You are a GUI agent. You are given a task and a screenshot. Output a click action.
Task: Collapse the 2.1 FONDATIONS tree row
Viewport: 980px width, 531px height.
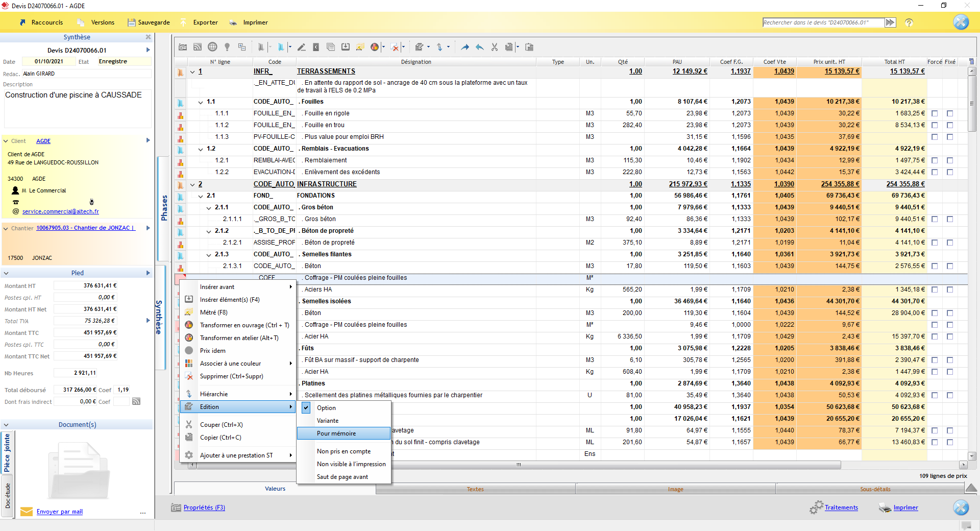201,196
